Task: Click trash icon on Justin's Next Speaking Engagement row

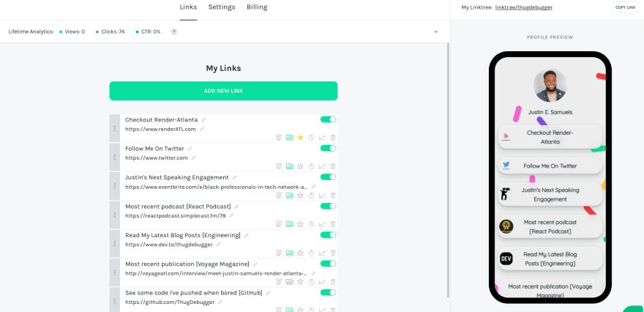Action: [x=333, y=196]
